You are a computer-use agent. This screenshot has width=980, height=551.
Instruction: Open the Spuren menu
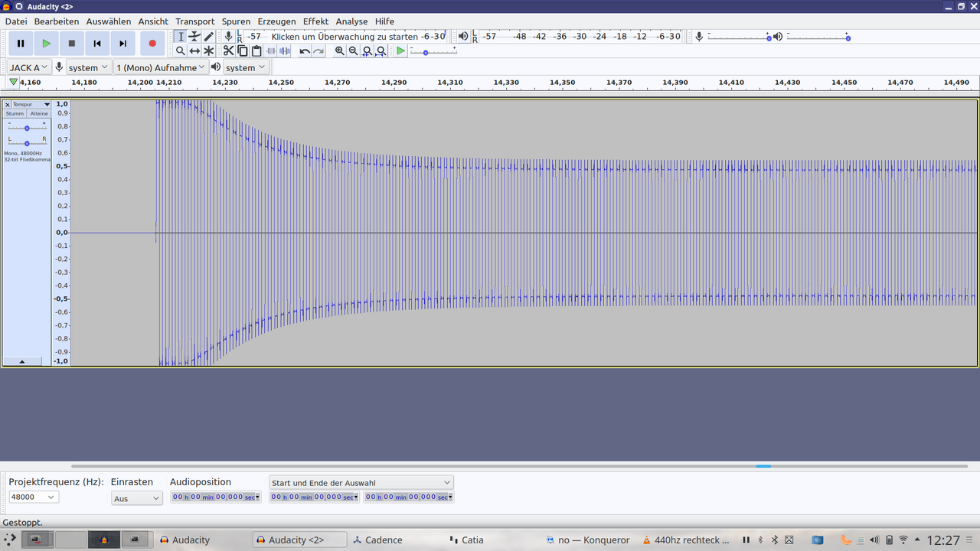pyautogui.click(x=236, y=21)
